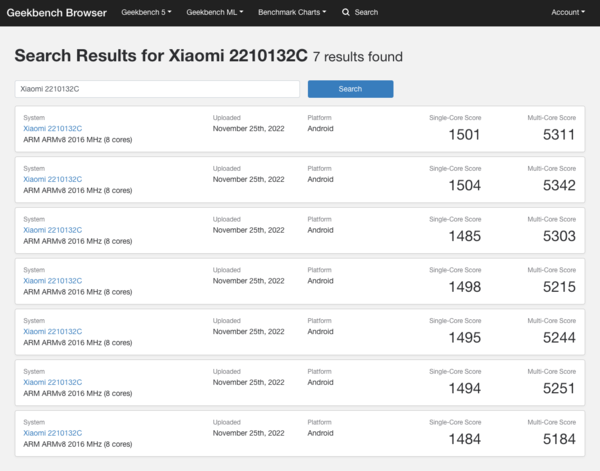This screenshot has width=600, height=471.
Task: Expand the Geekbench ML dropdown
Action: pyautogui.click(x=214, y=12)
